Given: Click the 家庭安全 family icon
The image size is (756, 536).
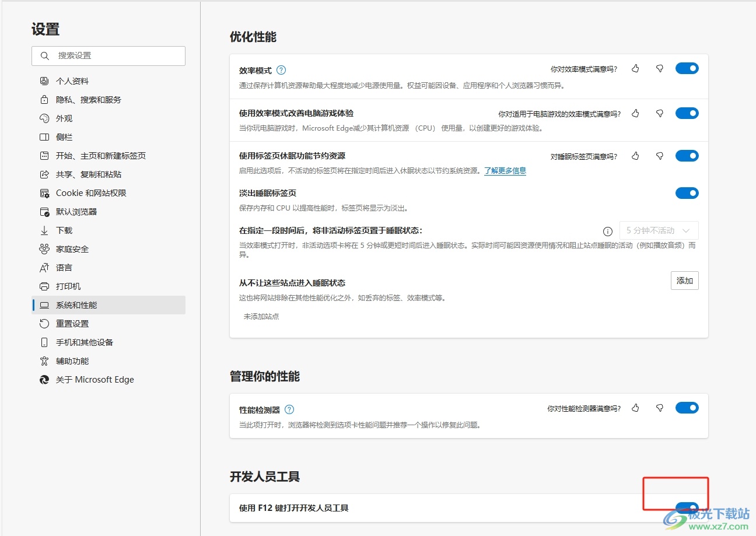Looking at the screenshot, I should pos(44,249).
